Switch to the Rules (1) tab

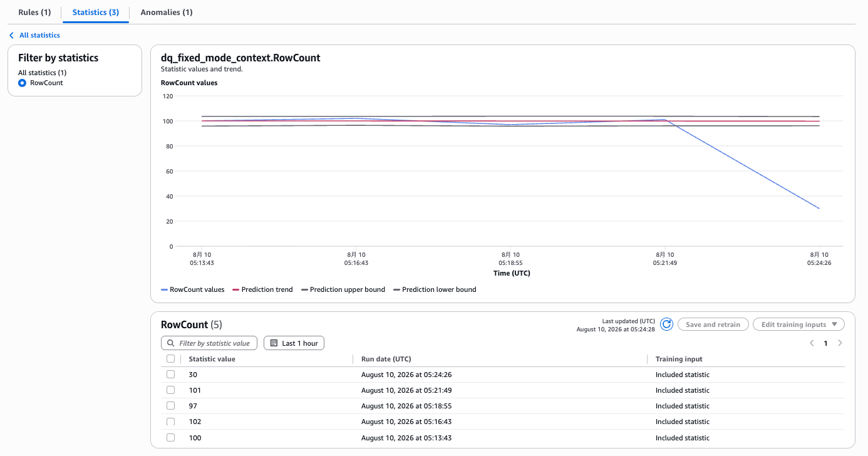click(x=34, y=13)
